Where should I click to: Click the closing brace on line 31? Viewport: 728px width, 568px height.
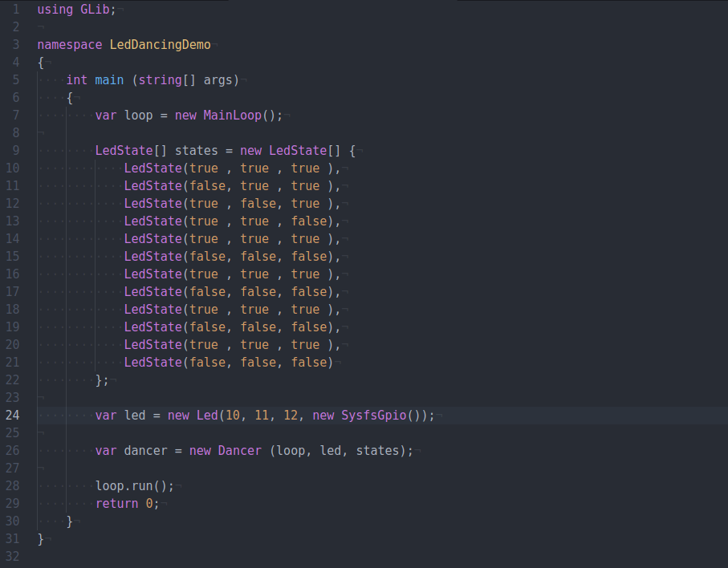39,538
